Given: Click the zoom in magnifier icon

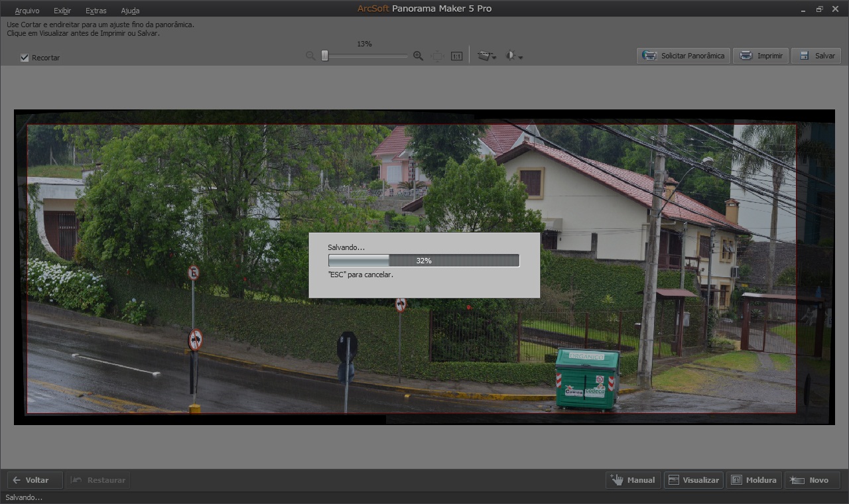Looking at the screenshot, I should (418, 56).
